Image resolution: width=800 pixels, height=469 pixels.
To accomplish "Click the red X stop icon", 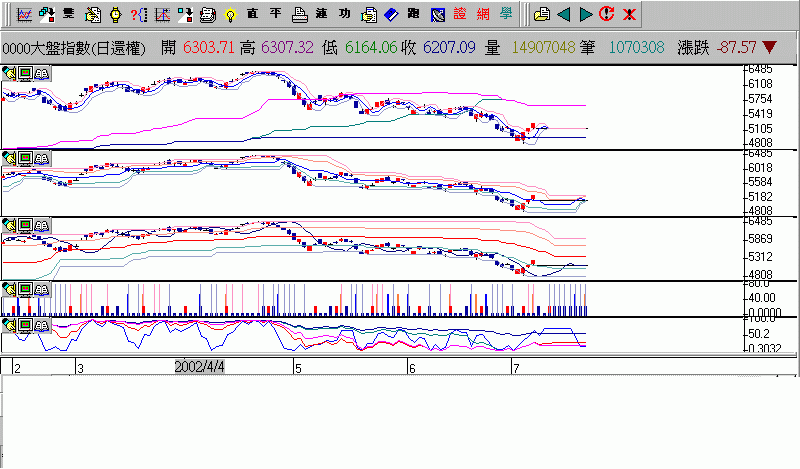I will coord(629,14).
